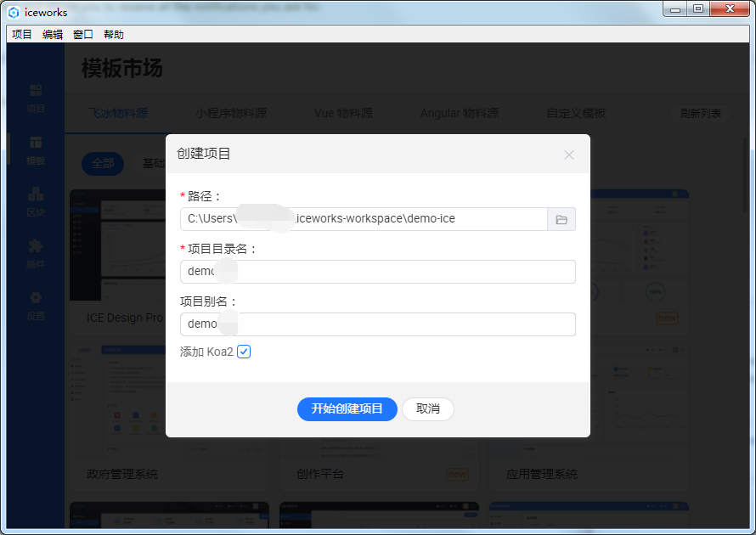Select the 基础 filter option

pyautogui.click(x=154, y=164)
